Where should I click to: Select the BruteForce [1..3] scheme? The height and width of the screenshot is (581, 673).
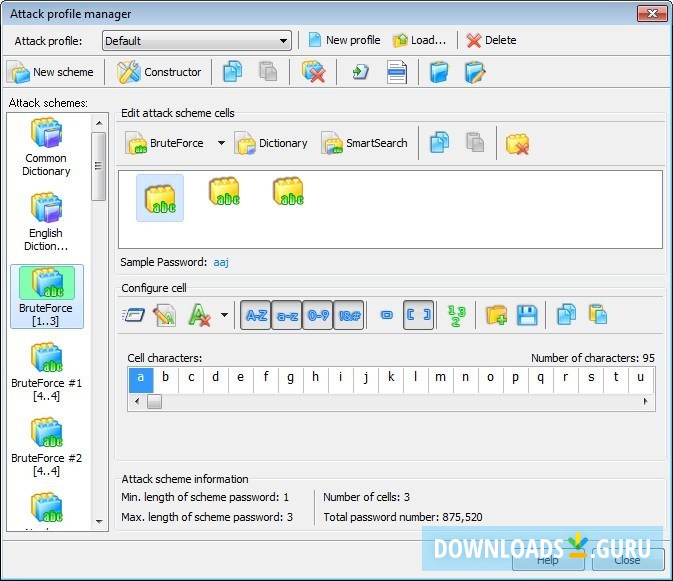tap(46, 297)
